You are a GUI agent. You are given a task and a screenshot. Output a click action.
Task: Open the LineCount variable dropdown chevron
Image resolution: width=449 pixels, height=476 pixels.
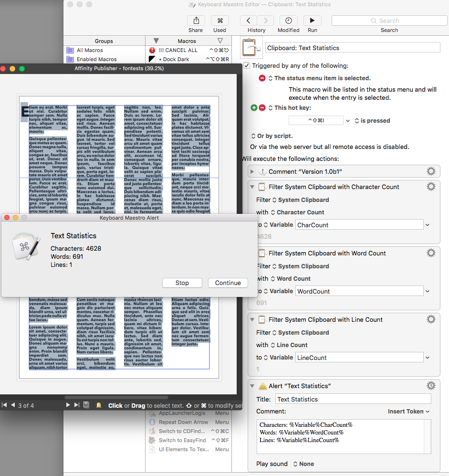(x=428, y=358)
